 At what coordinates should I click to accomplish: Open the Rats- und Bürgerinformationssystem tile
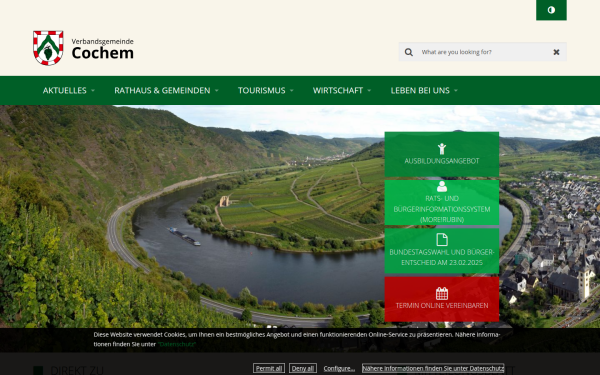442,202
